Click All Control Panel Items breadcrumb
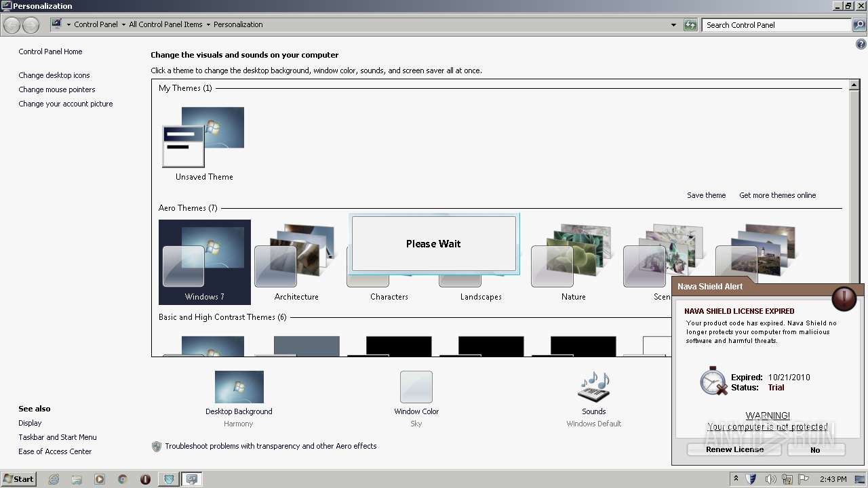Image resolution: width=868 pixels, height=488 pixels. point(165,25)
